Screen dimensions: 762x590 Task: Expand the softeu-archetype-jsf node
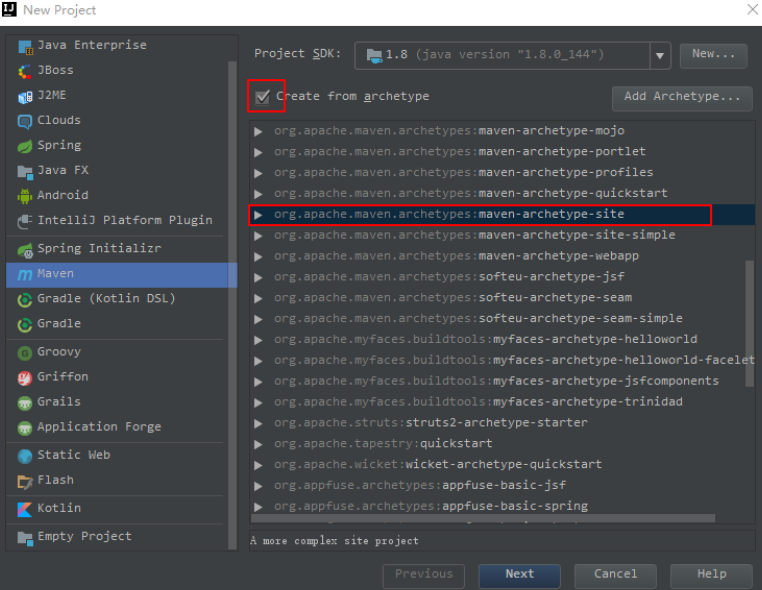[258, 278]
